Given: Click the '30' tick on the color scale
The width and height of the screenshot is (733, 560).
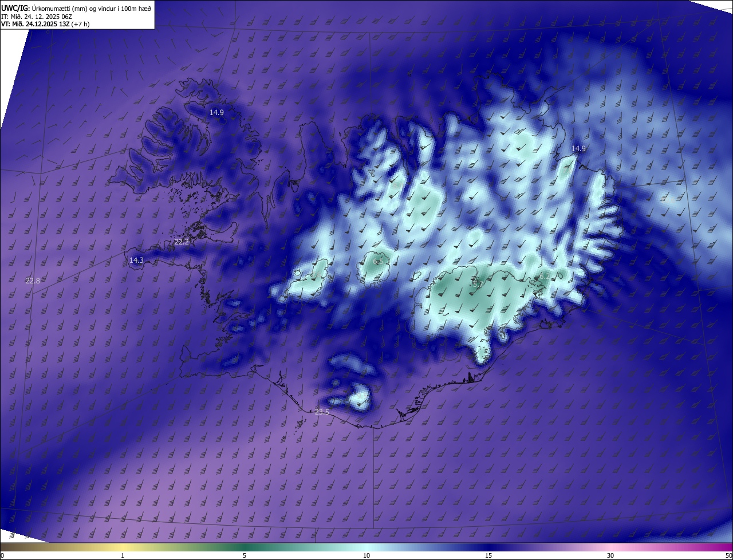Looking at the screenshot, I should pyautogui.click(x=610, y=555).
